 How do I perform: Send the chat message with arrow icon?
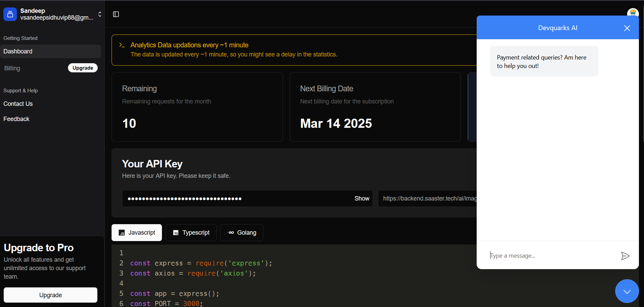coord(625,256)
